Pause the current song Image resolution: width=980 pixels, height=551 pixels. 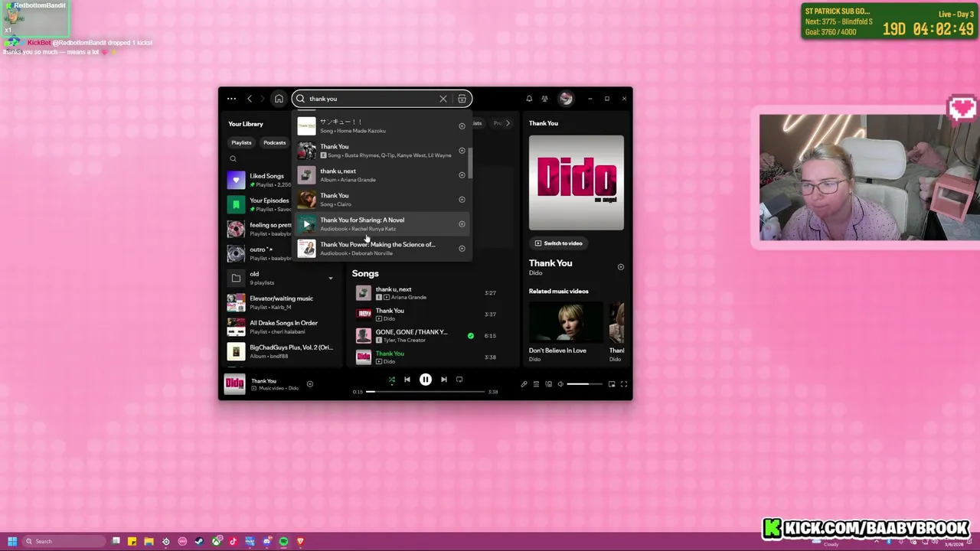(426, 380)
